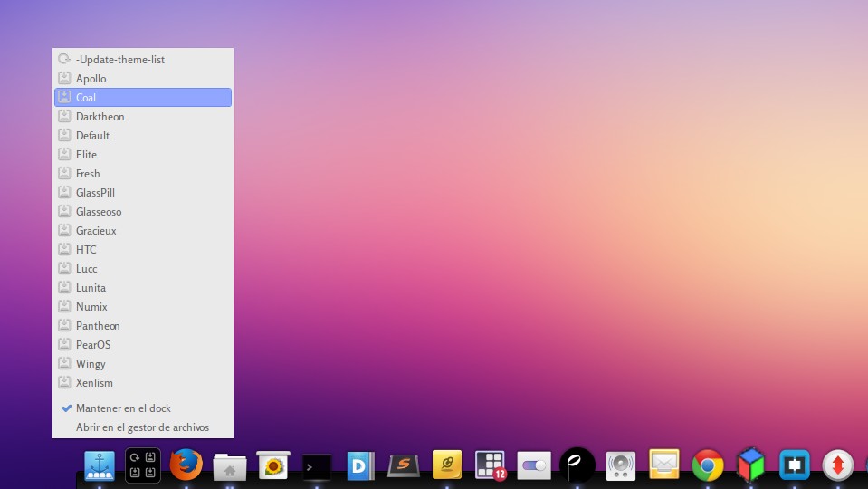Viewport: 868px width, 489px height.
Task: Open Sublime Text from the dock
Action: tap(404, 465)
